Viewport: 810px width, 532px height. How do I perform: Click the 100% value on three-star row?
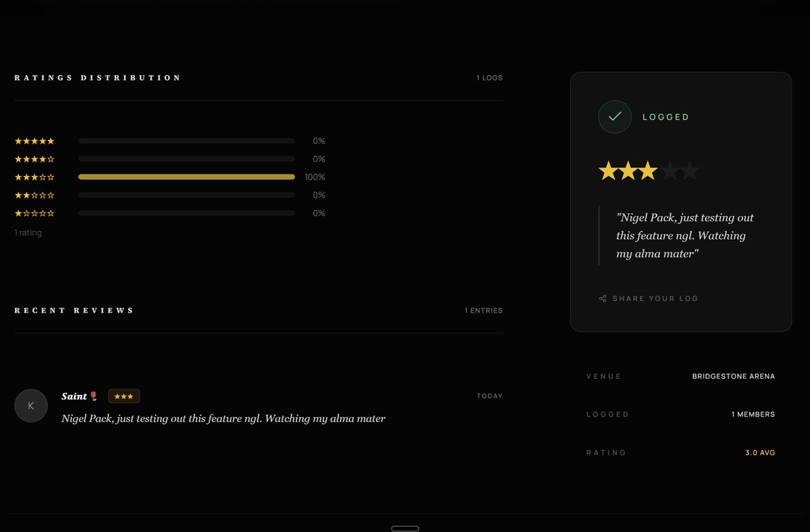pos(315,177)
